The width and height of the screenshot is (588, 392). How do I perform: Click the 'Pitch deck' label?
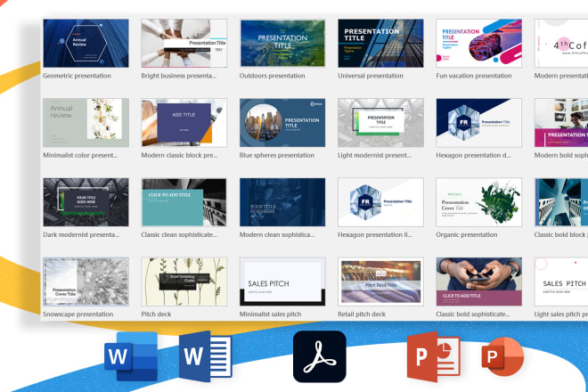pyautogui.click(x=156, y=314)
